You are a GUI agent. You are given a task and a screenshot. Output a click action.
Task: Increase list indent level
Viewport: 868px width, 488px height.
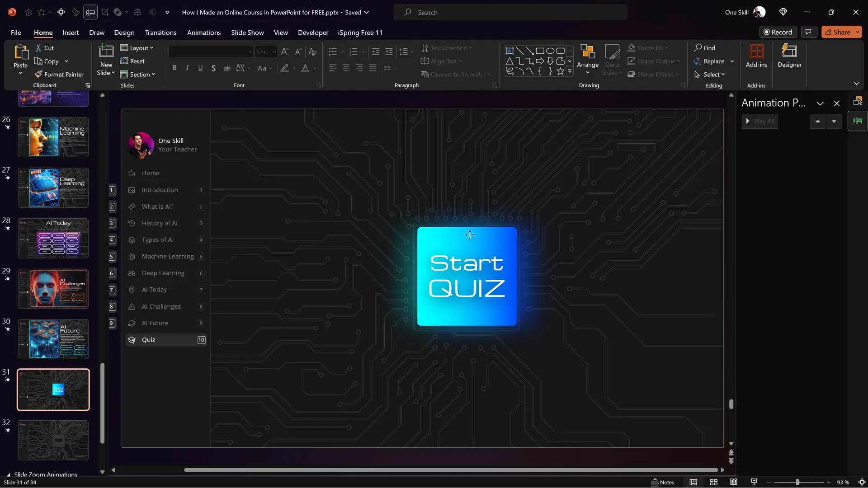click(x=389, y=52)
